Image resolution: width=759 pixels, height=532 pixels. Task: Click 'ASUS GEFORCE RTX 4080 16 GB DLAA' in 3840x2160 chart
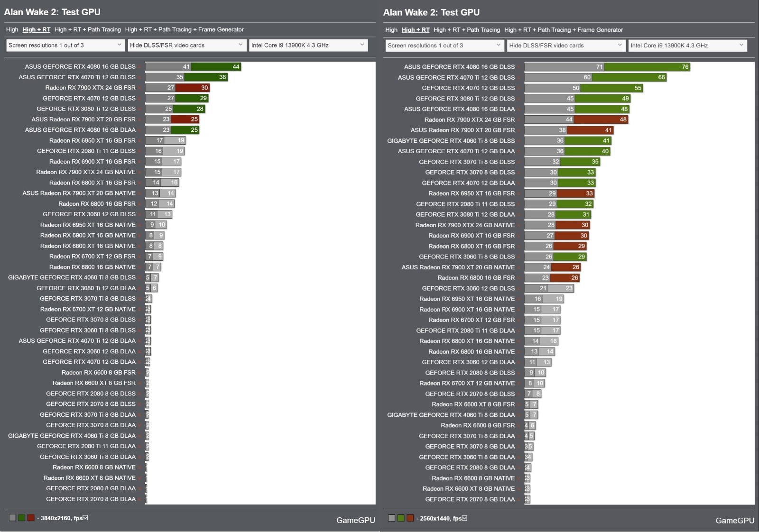click(x=80, y=130)
